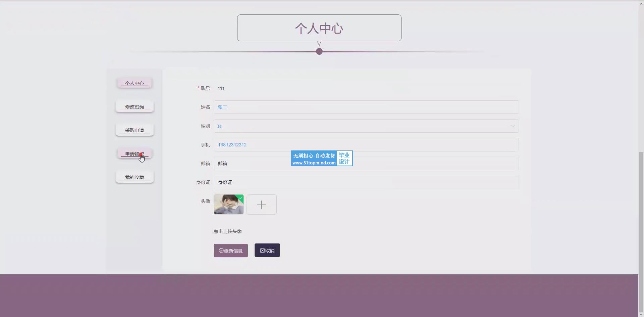Select 申请物资 in the sidebar

tap(135, 154)
